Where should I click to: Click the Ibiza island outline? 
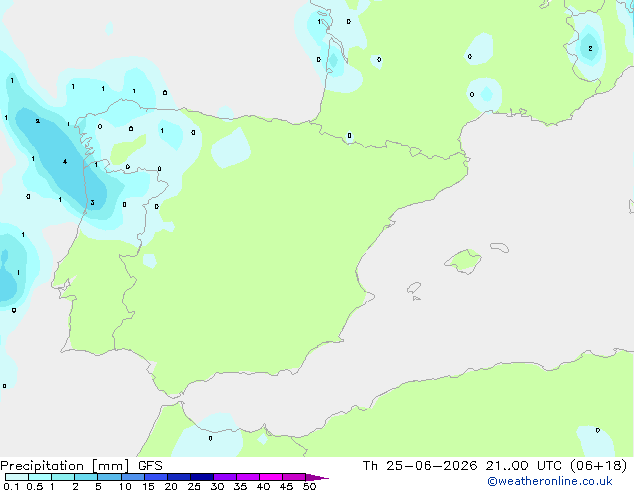(414, 288)
